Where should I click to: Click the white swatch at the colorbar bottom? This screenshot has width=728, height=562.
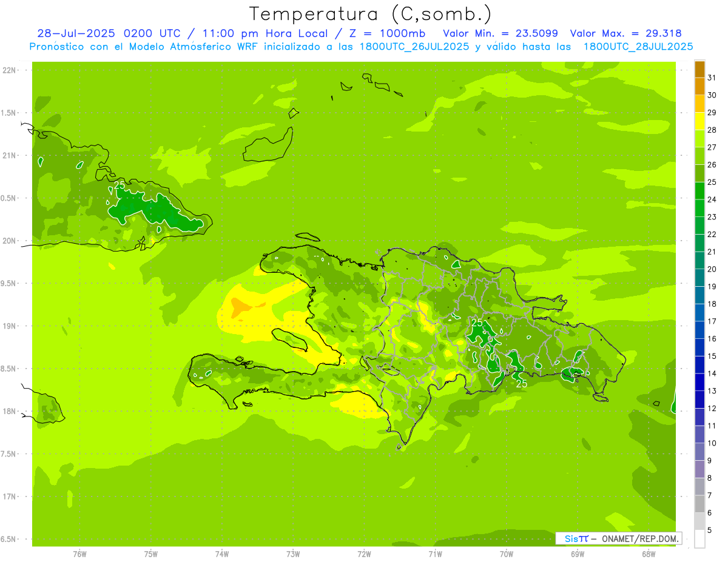(699, 538)
